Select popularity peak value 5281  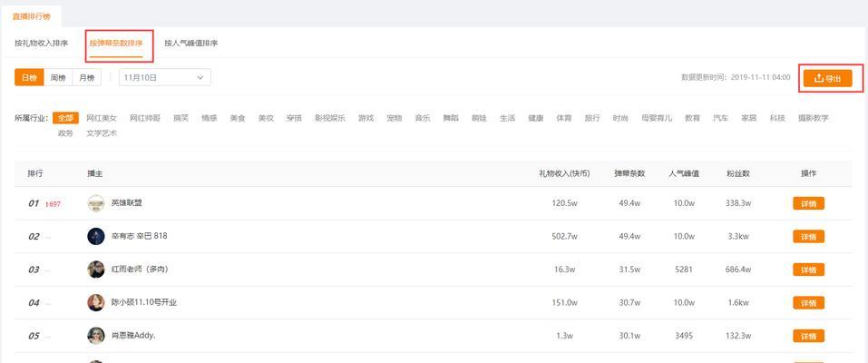pos(684,270)
